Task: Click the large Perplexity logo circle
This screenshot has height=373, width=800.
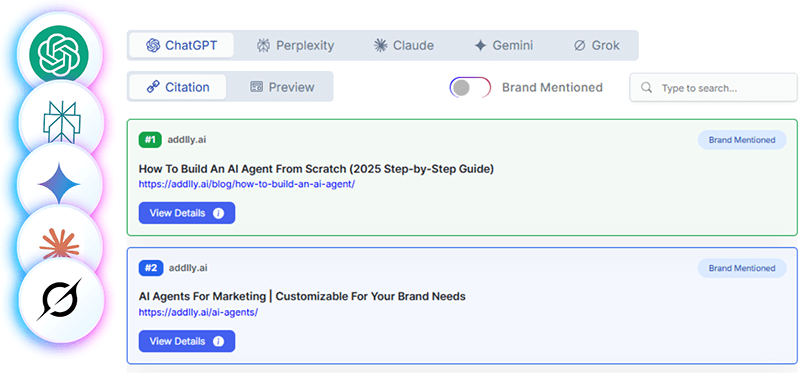Action: click(60, 122)
